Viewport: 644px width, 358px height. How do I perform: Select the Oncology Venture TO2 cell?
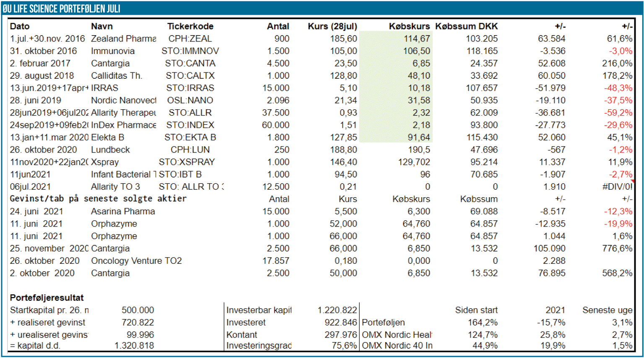click(x=136, y=261)
